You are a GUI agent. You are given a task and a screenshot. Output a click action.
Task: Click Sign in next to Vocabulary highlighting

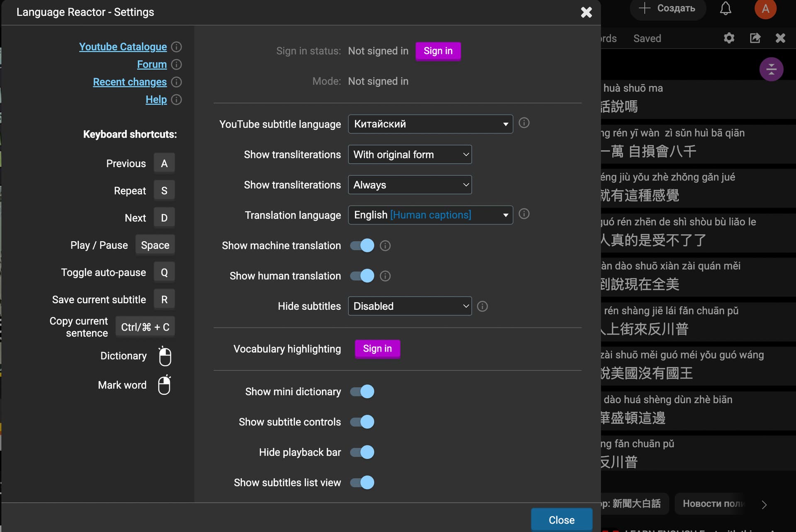tap(377, 349)
